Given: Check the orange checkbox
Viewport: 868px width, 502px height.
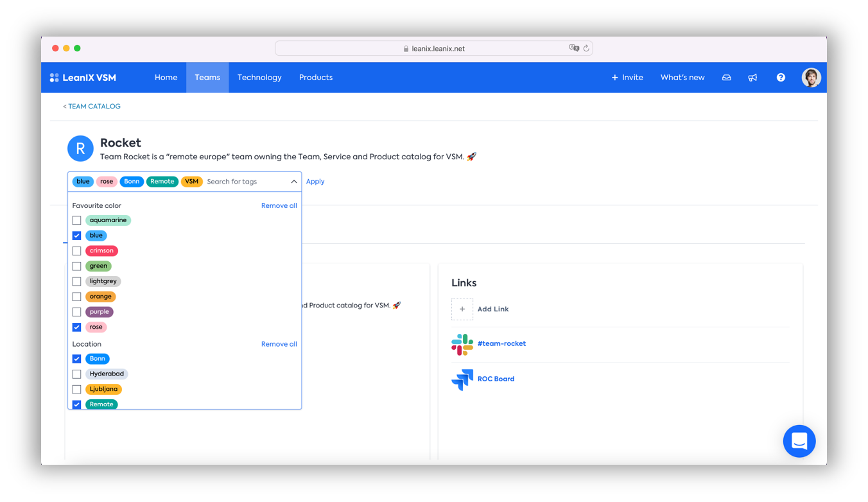Looking at the screenshot, I should tap(77, 297).
